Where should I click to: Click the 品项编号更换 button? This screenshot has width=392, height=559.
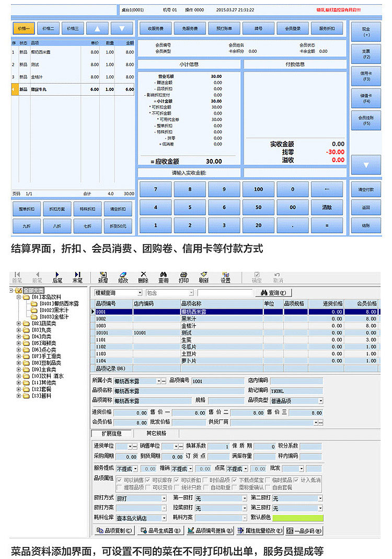click(210, 530)
